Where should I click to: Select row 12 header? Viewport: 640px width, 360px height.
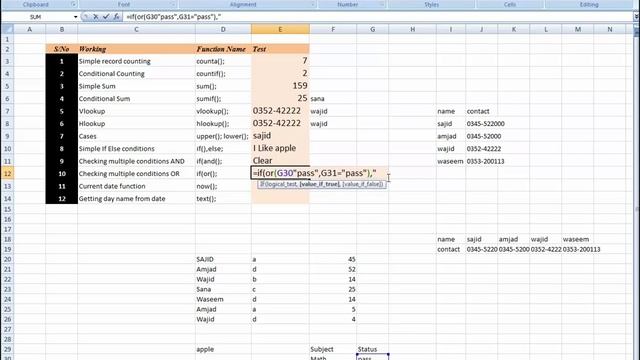pos(7,173)
